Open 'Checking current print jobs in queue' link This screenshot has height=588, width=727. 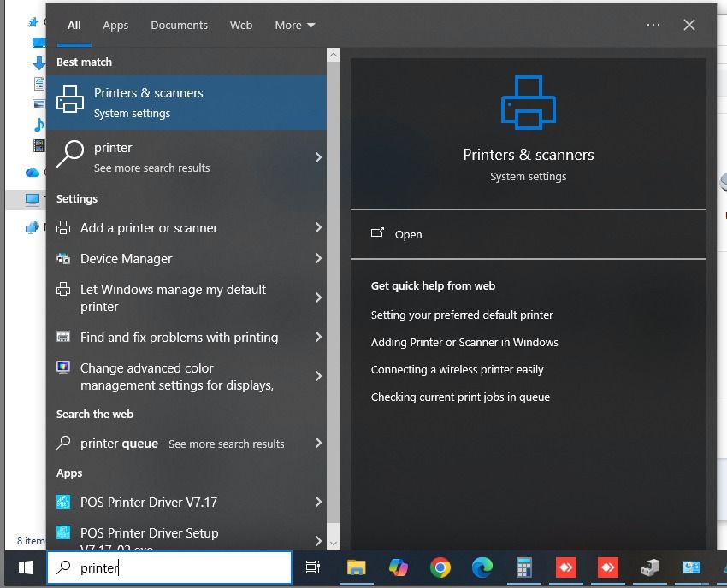460,397
